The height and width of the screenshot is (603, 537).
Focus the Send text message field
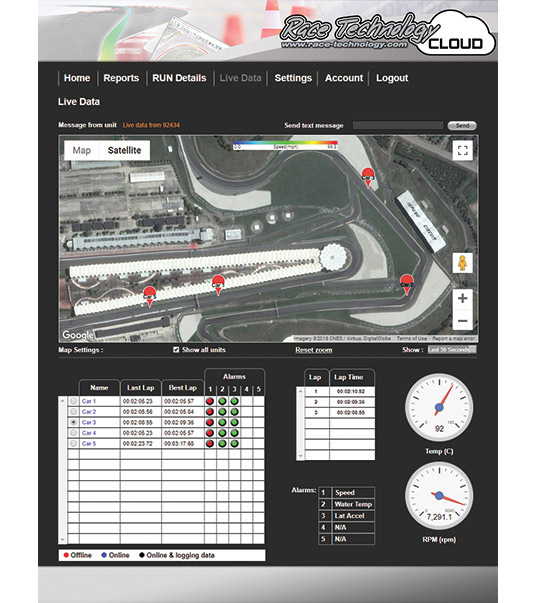pyautogui.click(x=398, y=125)
